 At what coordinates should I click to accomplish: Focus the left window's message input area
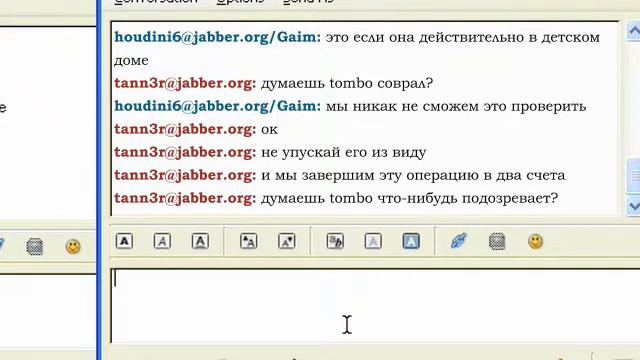point(48,310)
